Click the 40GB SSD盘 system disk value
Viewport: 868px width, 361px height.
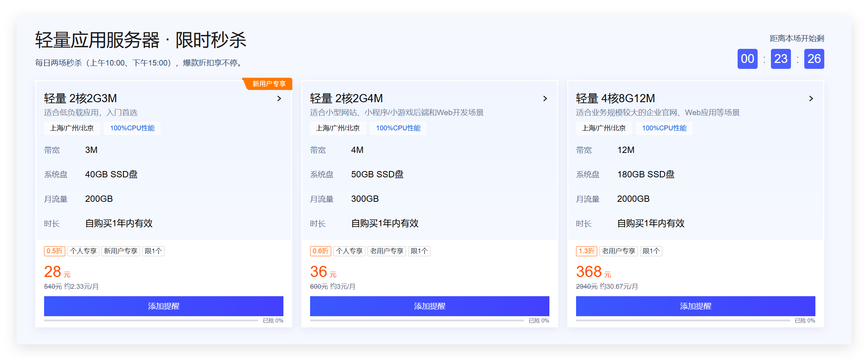coord(112,174)
